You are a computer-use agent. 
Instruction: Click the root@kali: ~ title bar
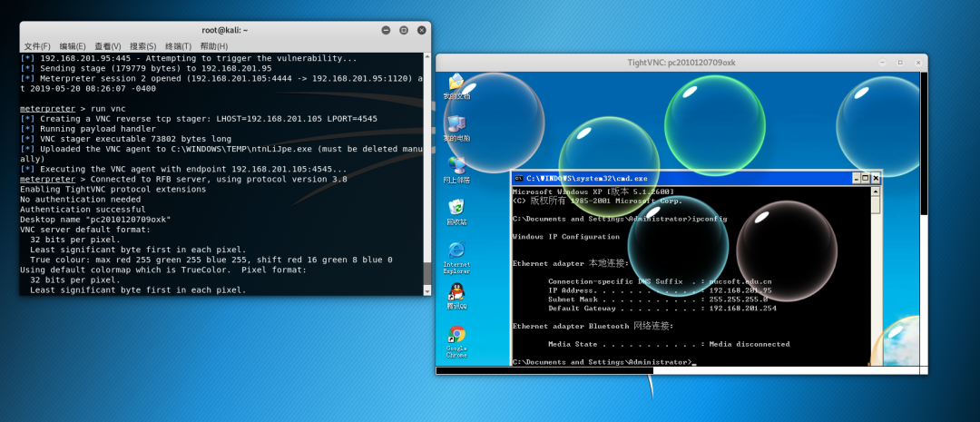tap(225, 30)
